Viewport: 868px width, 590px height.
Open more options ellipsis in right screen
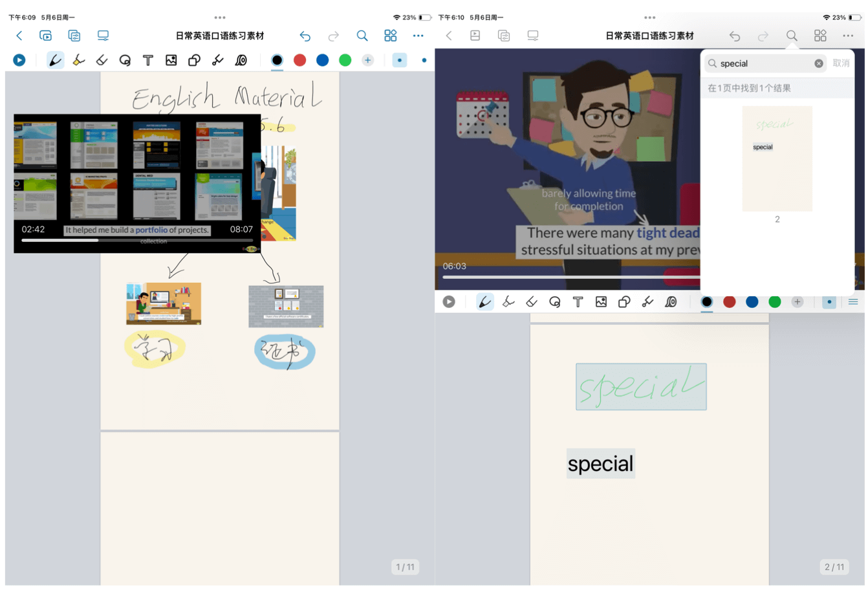click(848, 36)
